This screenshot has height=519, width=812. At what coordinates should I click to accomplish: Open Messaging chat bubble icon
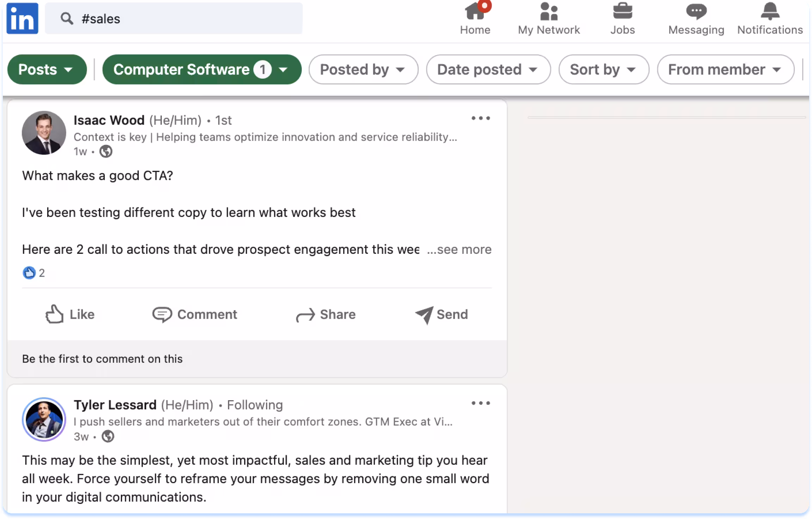[x=696, y=11]
